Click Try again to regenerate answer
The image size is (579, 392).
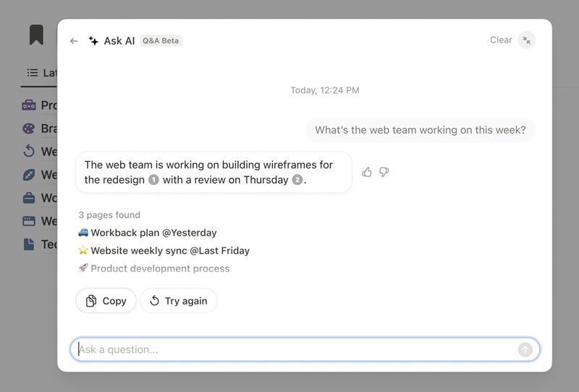click(x=179, y=301)
